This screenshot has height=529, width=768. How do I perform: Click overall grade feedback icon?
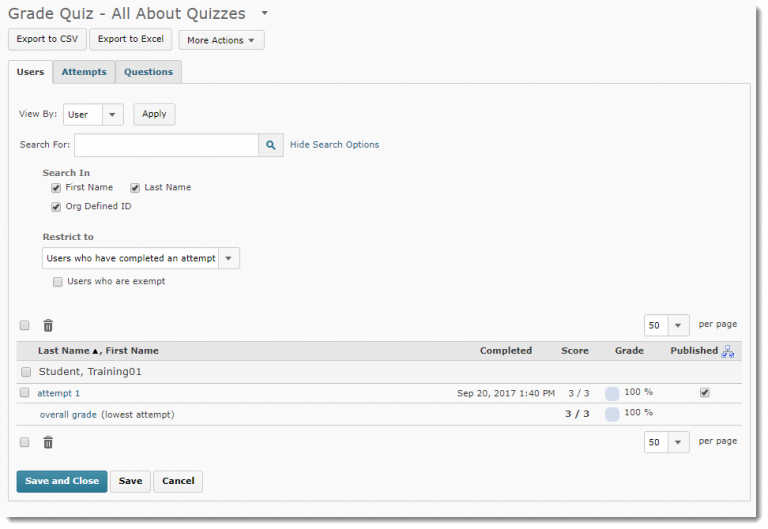(x=612, y=414)
